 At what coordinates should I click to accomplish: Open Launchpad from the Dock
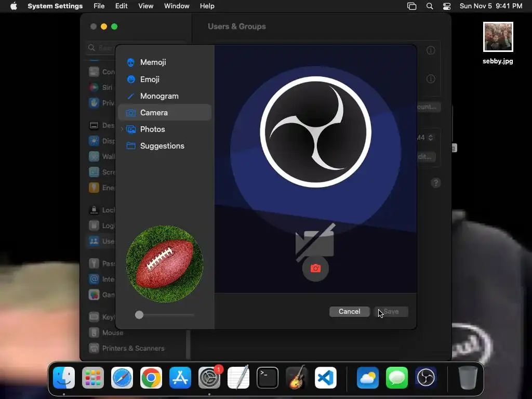point(93,378)
